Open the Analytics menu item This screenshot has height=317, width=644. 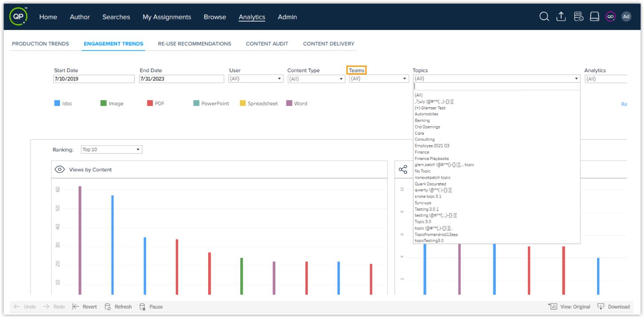click(252, 17)
